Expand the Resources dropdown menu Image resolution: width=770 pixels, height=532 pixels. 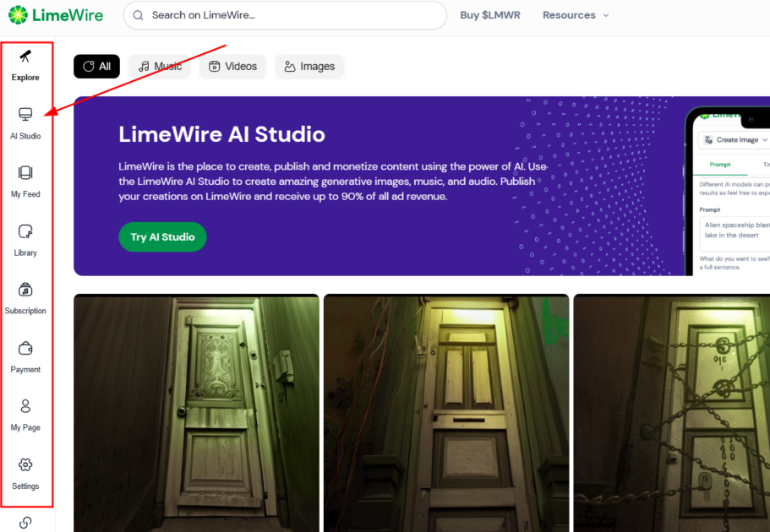(576, 14)
